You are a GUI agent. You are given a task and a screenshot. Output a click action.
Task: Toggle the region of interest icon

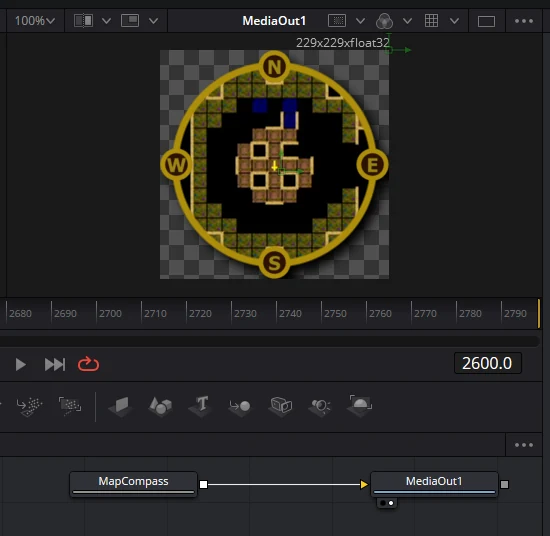pyautogui.click(x=337, y=21)
